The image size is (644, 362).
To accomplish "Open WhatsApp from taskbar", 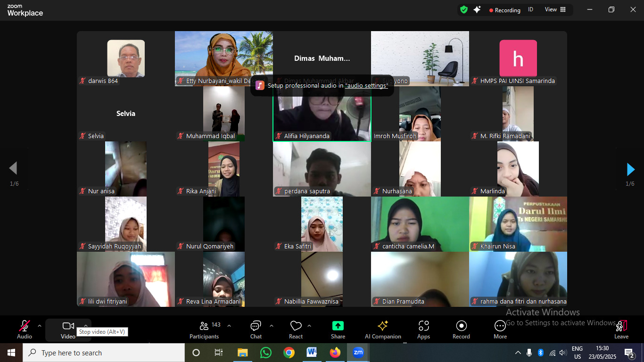I will [266, 353].
